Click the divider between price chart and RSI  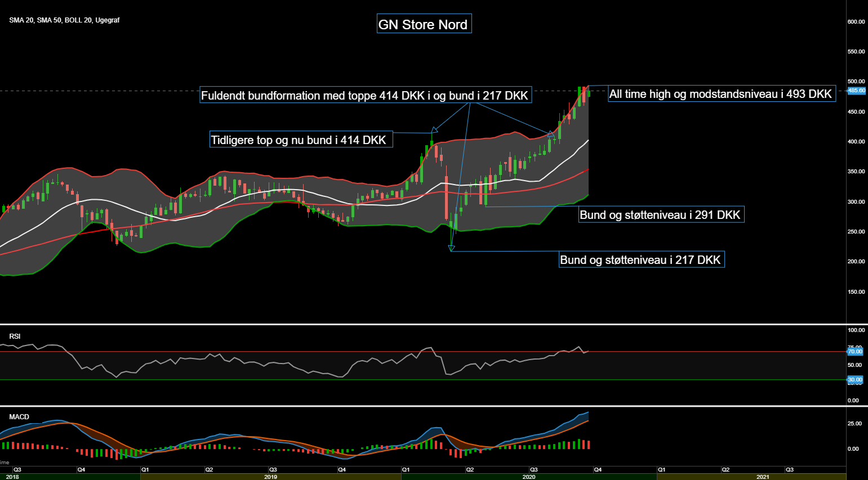422,324
